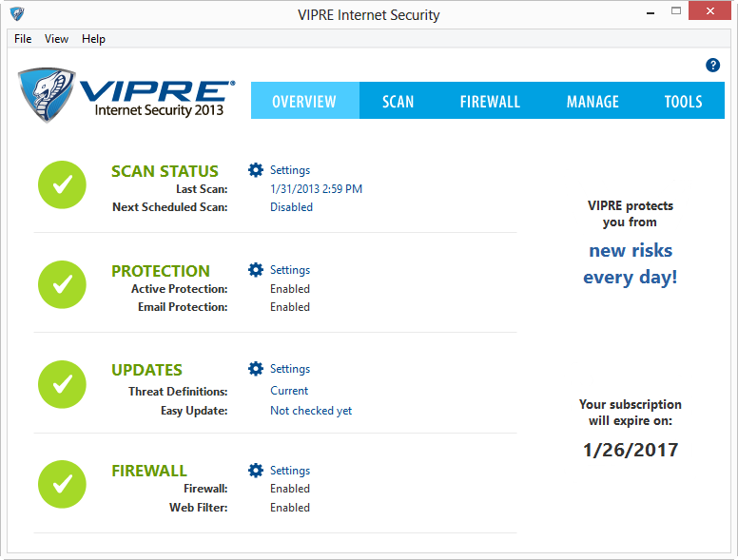Click the Easy Update 'Not checked yet' link
Image resolution: width=738 pixels, height=560 pixels.
pos(311,411)
